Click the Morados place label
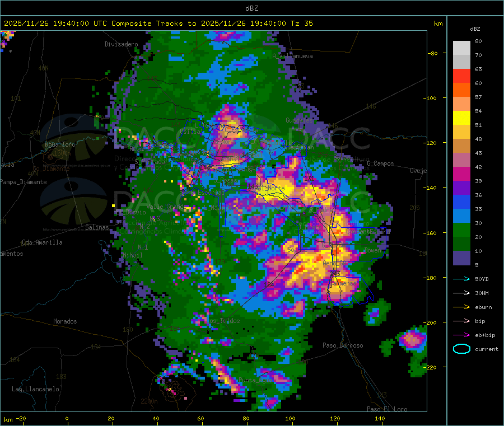This screenshot has height=426, width=504. (65, 321)
